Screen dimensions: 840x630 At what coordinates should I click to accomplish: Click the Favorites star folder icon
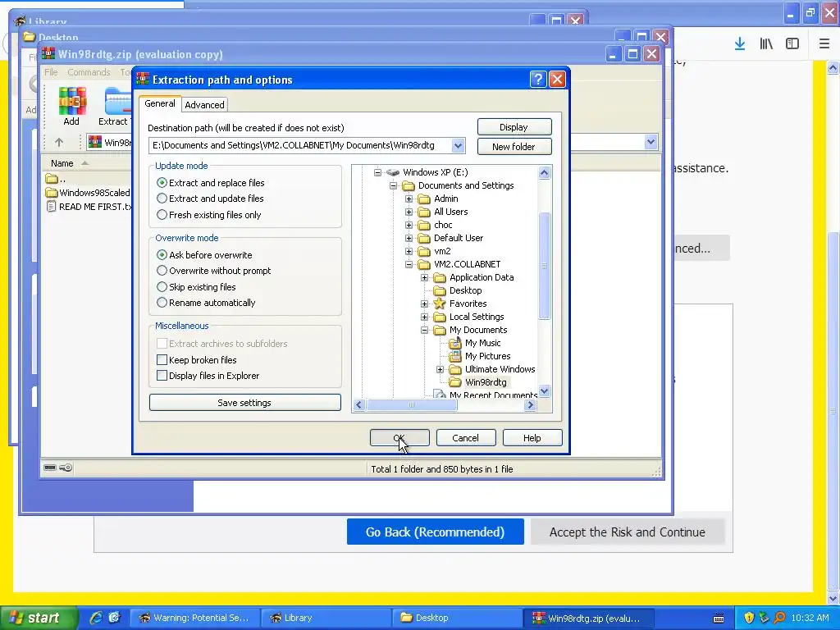pos(440,304)
